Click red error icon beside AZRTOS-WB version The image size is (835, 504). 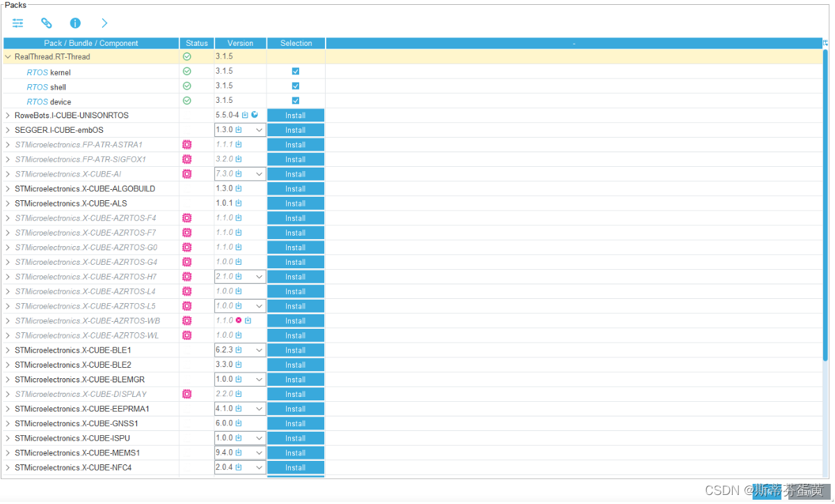coord(239,320)
